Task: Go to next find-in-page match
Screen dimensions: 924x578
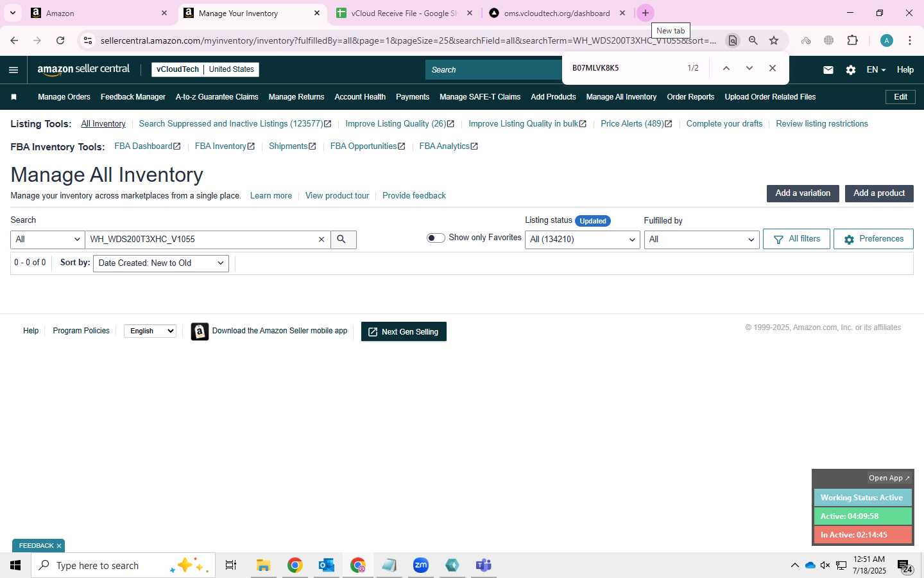Action: click(x=749, y=68)
